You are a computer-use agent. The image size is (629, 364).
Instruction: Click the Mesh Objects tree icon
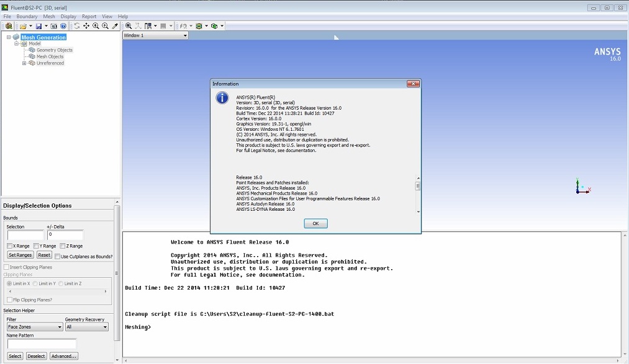pos(32,56)
